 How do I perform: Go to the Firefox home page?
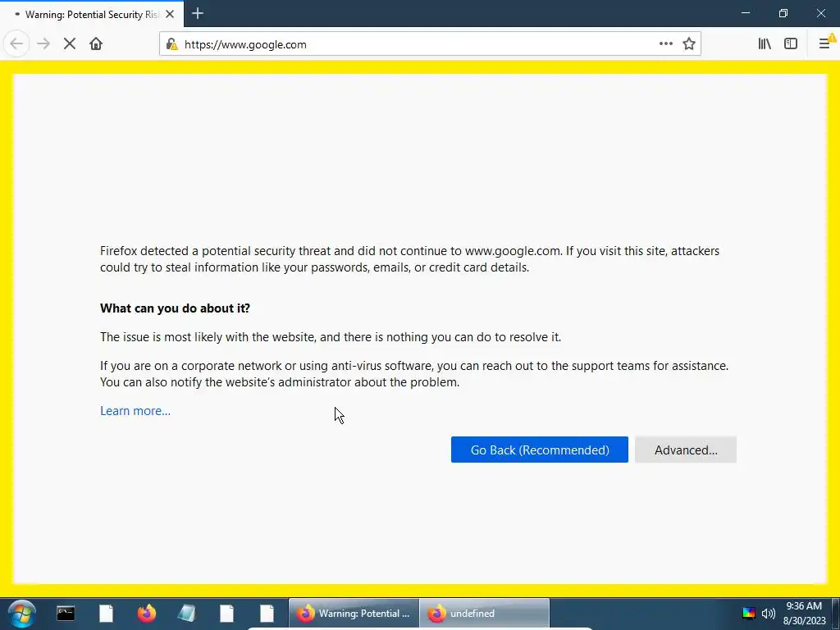pos(96,44)
